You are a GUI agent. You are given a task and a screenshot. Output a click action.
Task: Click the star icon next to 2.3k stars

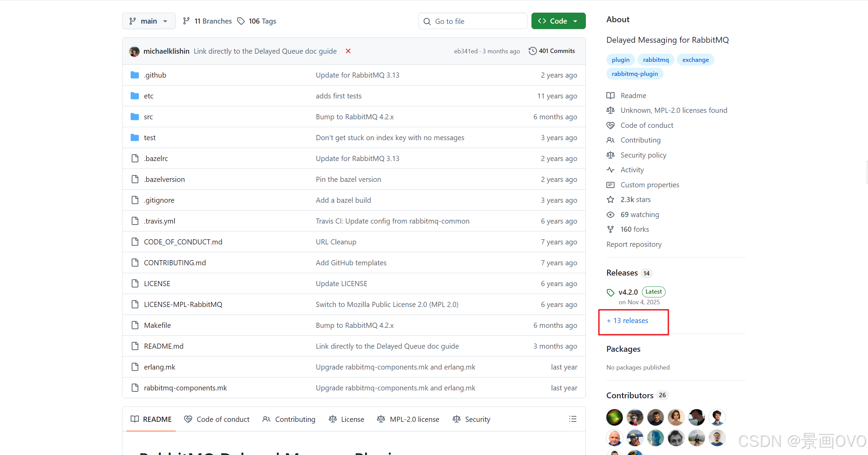610,200
